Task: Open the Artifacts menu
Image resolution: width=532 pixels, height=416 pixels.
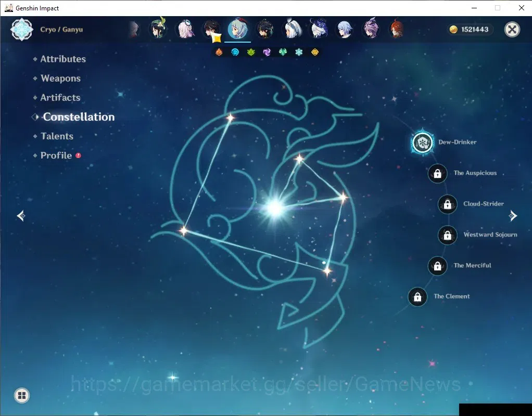Action: (x=60, y=98)
